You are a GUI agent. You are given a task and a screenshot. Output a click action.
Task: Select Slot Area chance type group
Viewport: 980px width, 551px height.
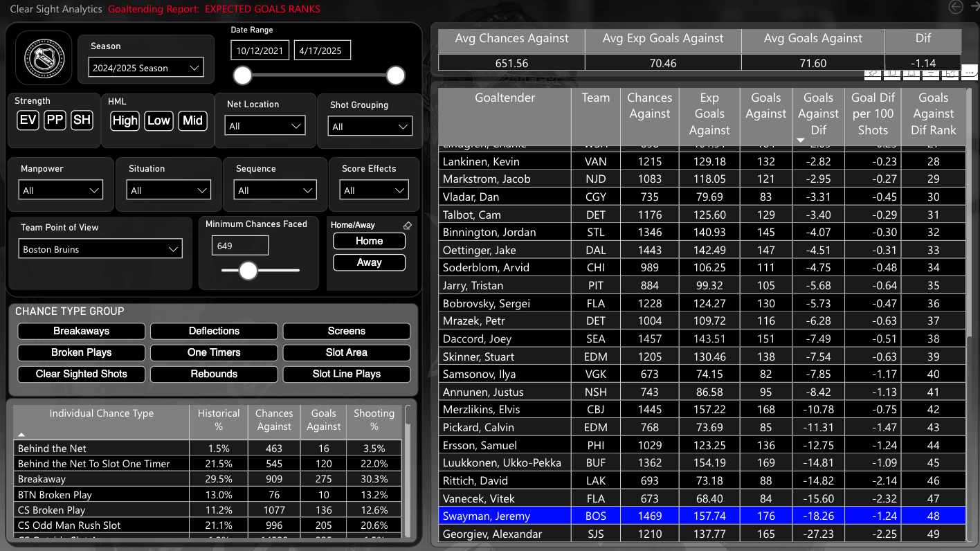pos(346,352)
